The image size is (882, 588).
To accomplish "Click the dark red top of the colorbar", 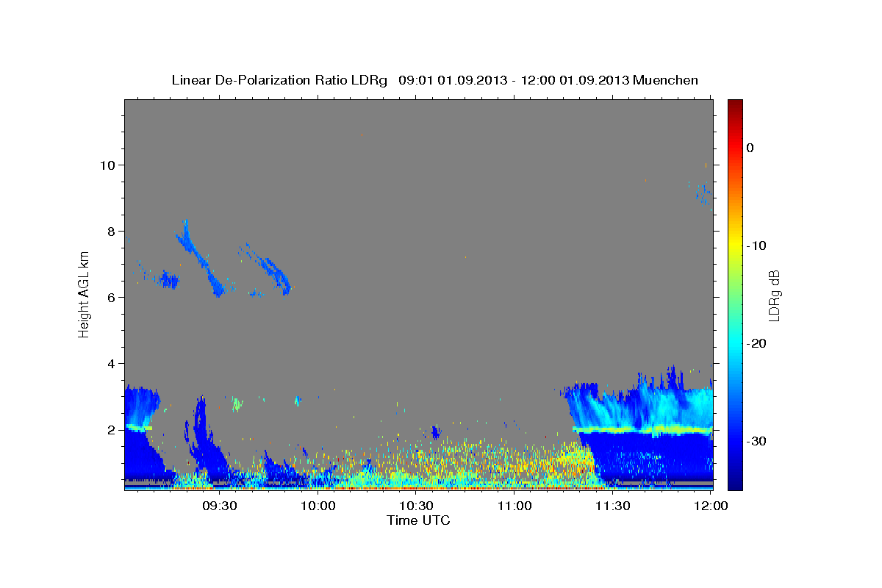I will pyautogui.click(x=735, y=104).
